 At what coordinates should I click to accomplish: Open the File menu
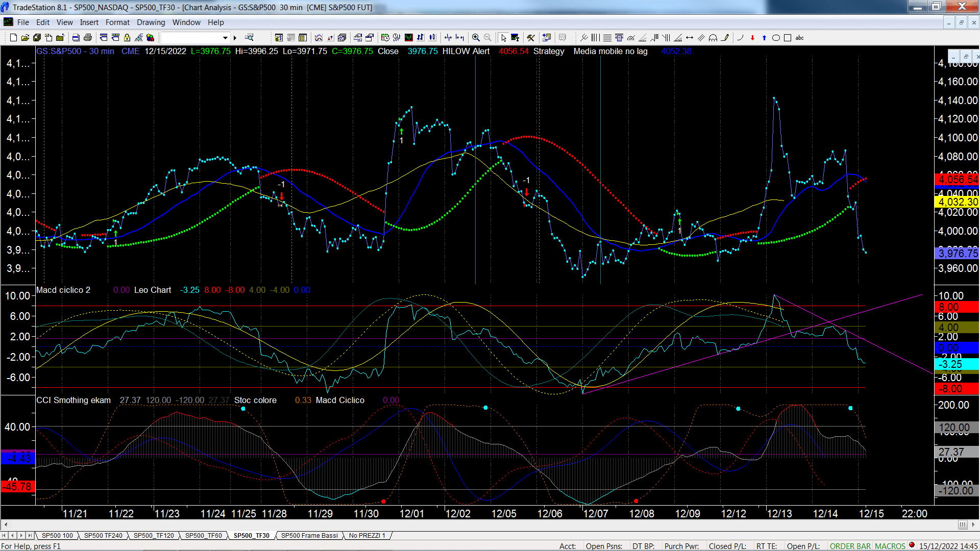click(x=23, y=22)
